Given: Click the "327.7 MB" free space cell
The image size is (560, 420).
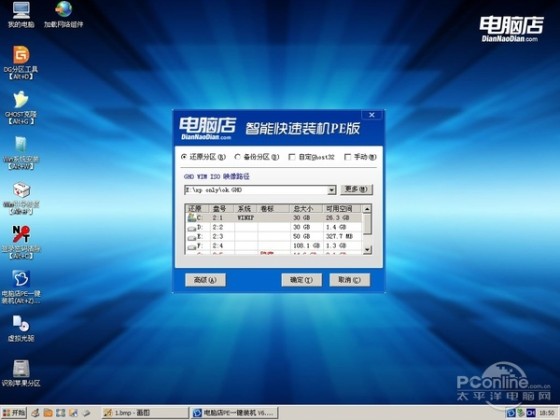Looking at the screenshot, I should click(x=339, y=236).
